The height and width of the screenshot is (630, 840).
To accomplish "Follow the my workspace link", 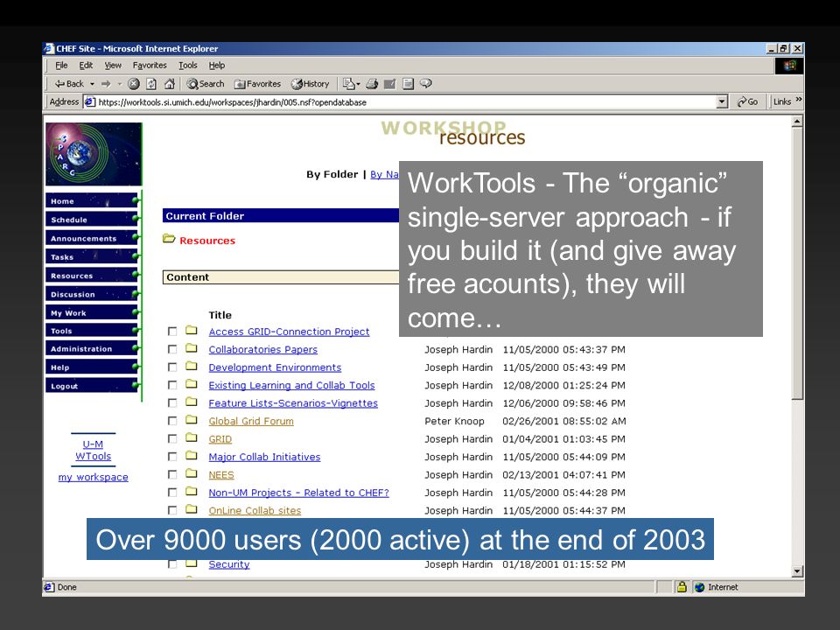I will click(x=94, y=478).
